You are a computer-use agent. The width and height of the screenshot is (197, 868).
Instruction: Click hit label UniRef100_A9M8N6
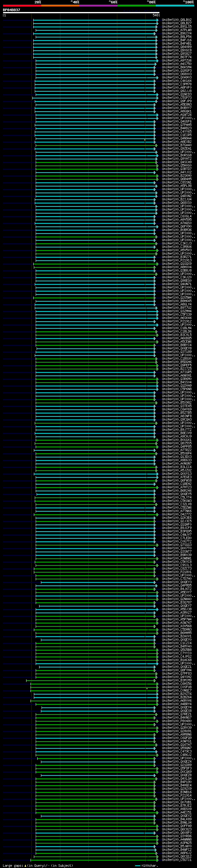[177, 735]
